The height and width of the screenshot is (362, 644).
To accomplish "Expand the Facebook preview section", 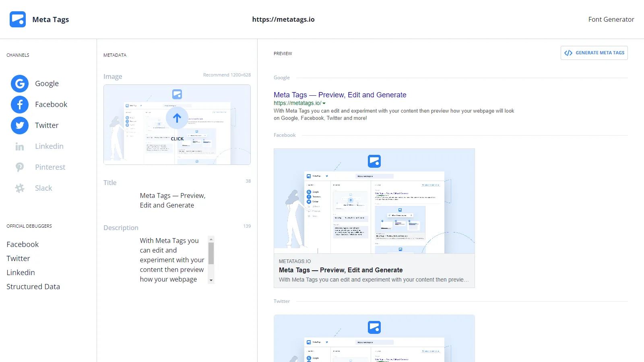I will pyautogui.click(x=285, y=135).
